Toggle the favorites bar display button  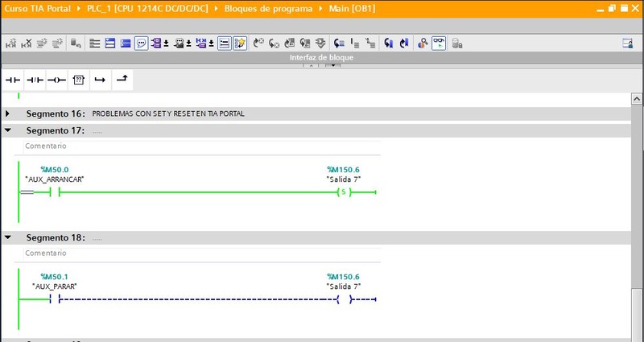coord(240,43)
